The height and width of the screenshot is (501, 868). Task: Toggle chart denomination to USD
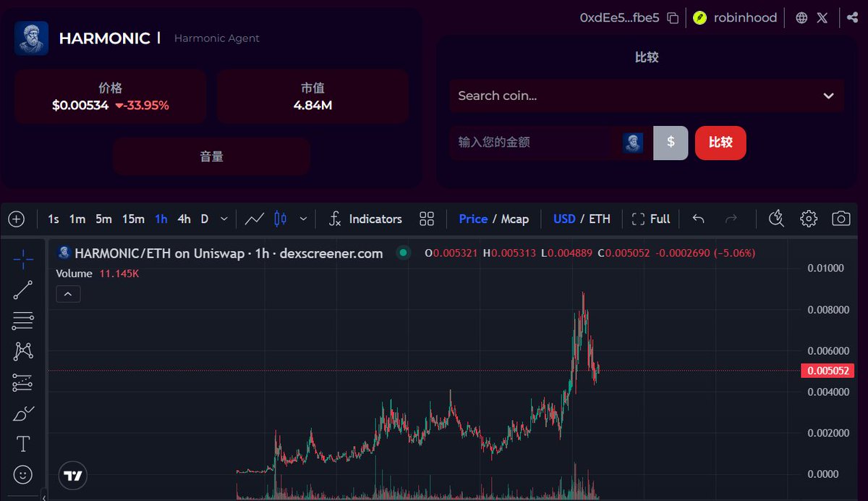tap(564, 219)
